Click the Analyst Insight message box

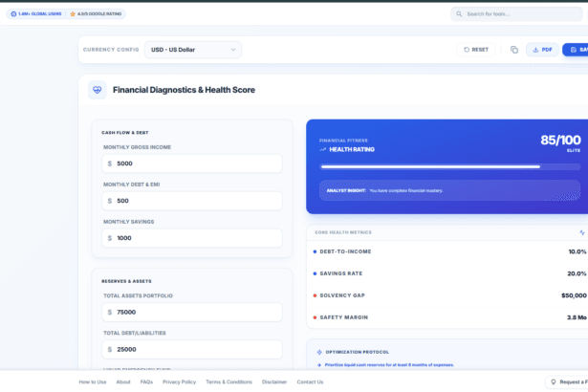450,190
